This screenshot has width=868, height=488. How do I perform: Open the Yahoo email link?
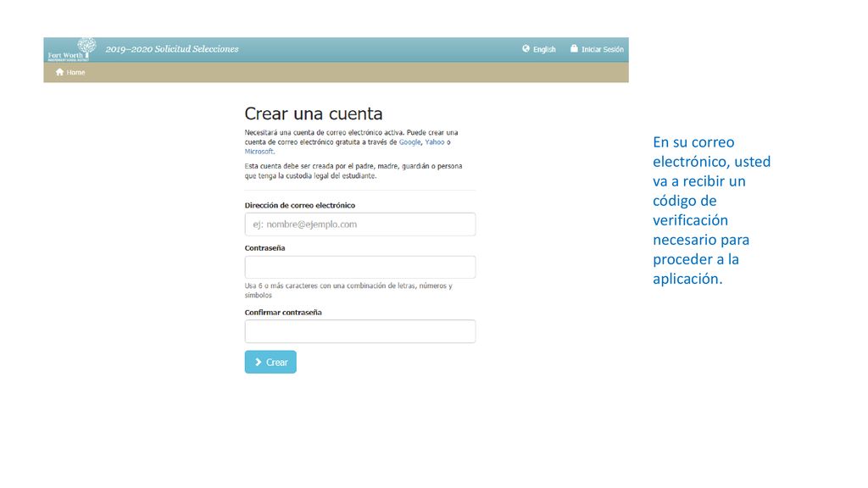[x=435, y=142]
